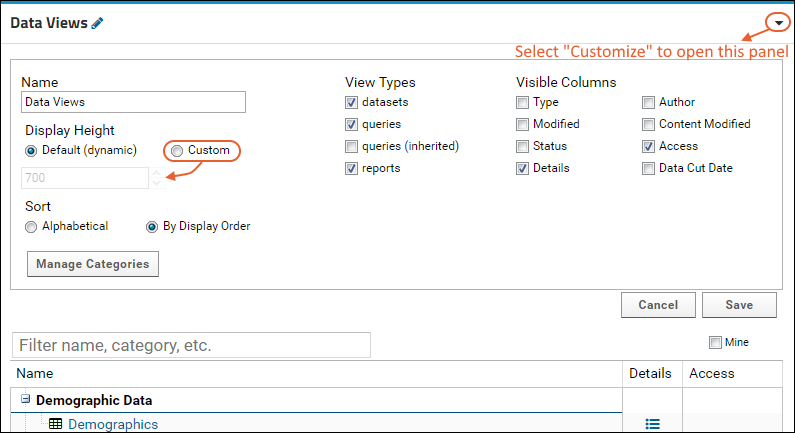Select the Custom display height radio button
This screenshot has width=795, height=433.
[177, 151]
